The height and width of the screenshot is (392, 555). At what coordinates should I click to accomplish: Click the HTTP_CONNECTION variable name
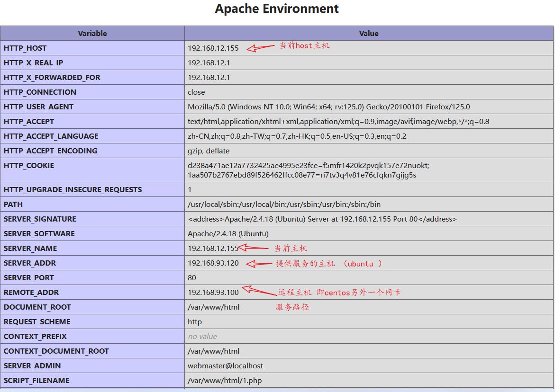(40, 92)
